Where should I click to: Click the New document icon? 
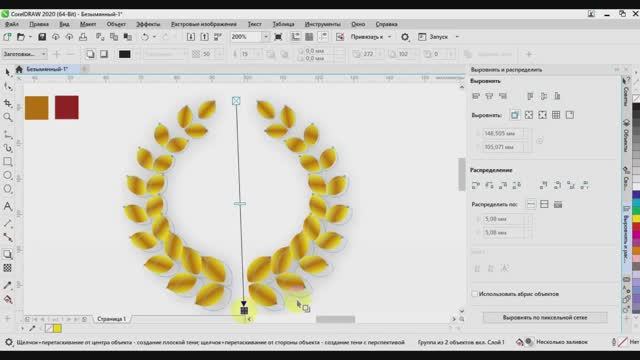pos(7,37)
